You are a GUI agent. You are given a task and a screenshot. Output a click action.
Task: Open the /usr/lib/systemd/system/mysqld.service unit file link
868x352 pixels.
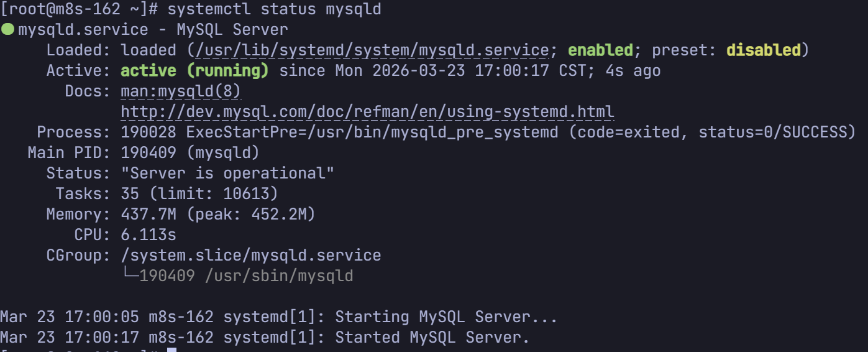[372, 50]
